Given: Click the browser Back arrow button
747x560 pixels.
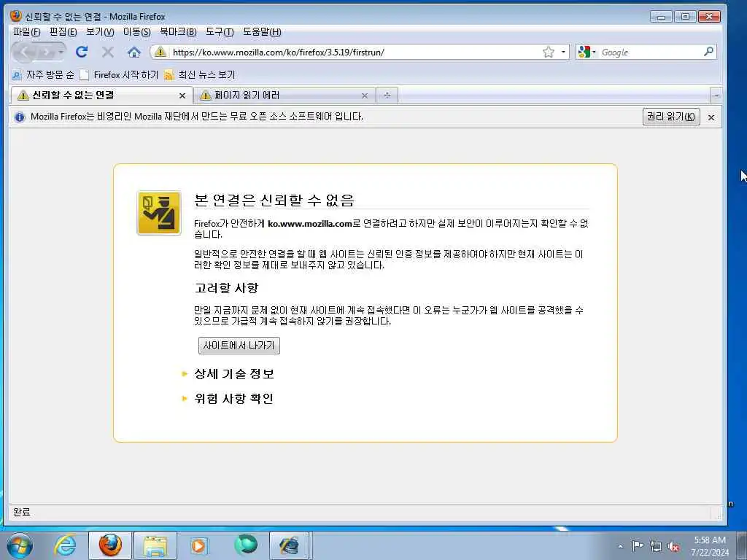Looking at the screenshot, I should (24, 52).
